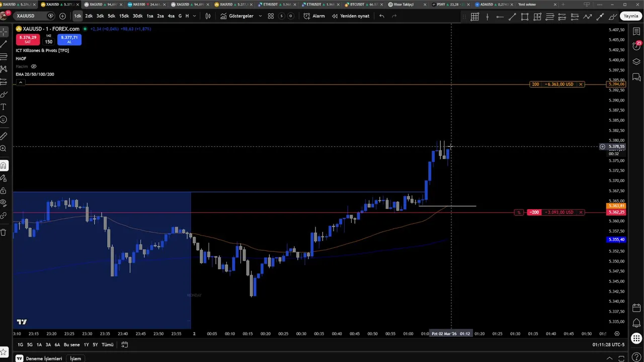This screenshot has width=644, height=362.
Task: Select the text tool (T) in left toolbar
Action: click(4, 107)
